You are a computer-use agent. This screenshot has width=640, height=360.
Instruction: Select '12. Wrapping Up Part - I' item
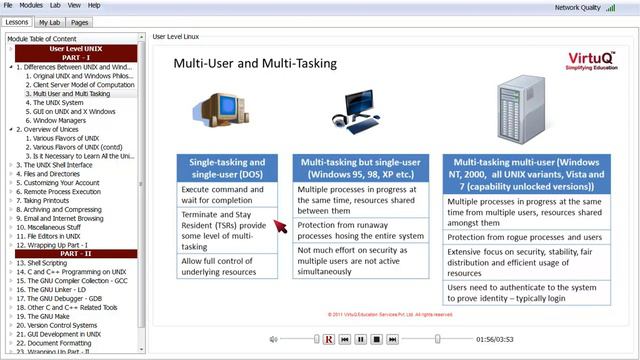(52, 245)
